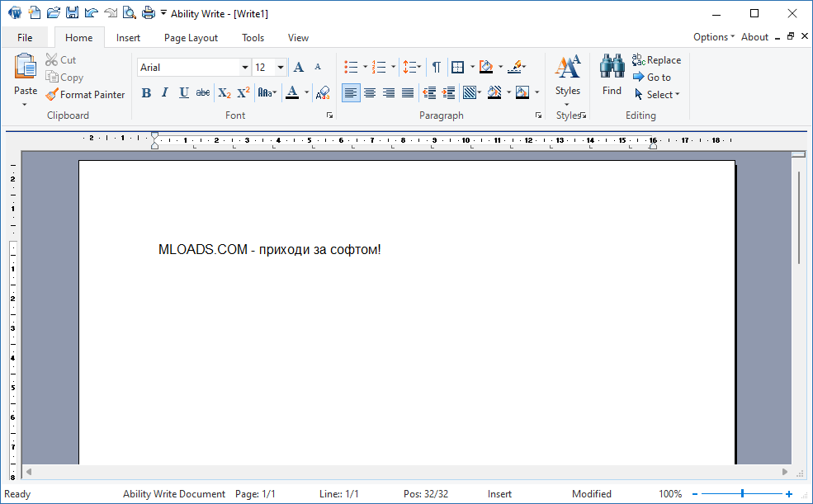Open the Arial font name dropdown

245,68
